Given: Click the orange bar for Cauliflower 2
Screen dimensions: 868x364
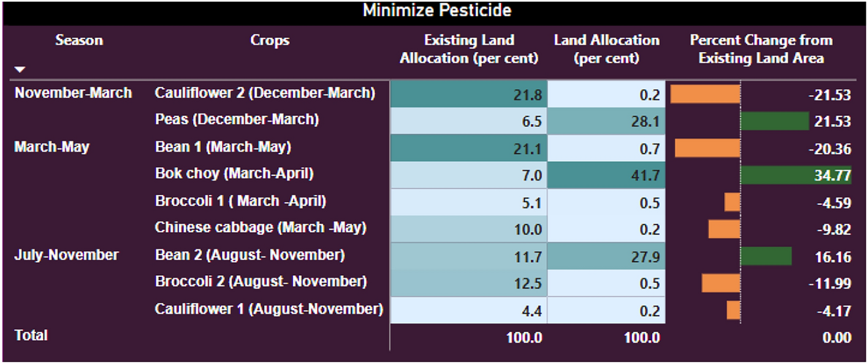Looking at the screenshot, I should [705, 94].
